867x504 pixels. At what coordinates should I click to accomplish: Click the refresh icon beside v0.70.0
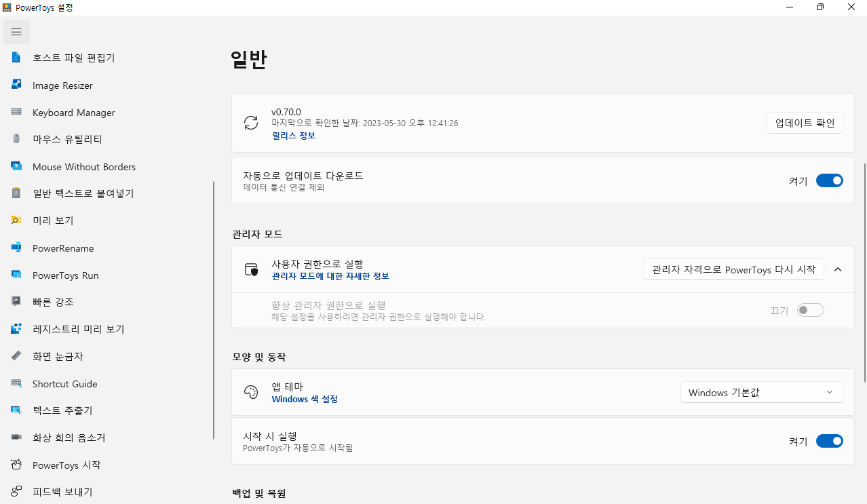pyautogui.click(x=251, y=123)
